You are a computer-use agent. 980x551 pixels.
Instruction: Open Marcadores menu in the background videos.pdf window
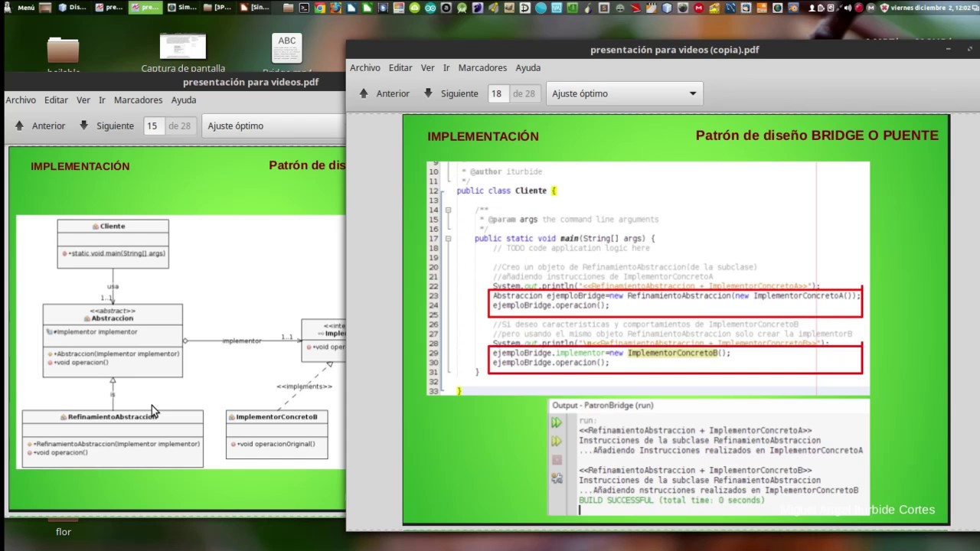139,99
